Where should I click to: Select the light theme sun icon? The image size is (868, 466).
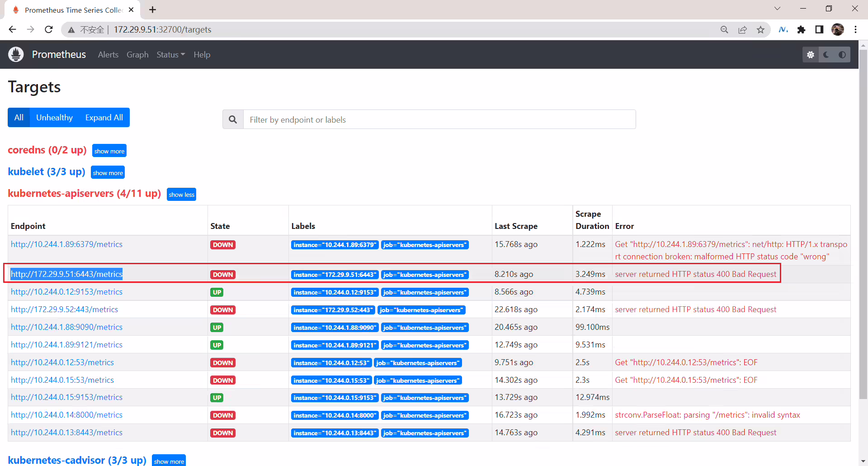(811, 55)
